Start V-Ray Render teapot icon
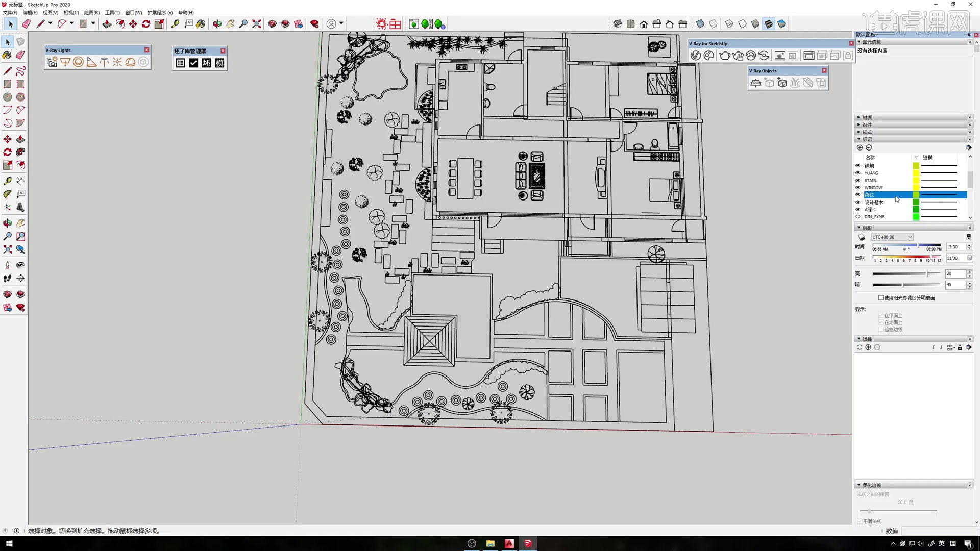This screenshot has width=980, height=551. click(x=725, y=56)
